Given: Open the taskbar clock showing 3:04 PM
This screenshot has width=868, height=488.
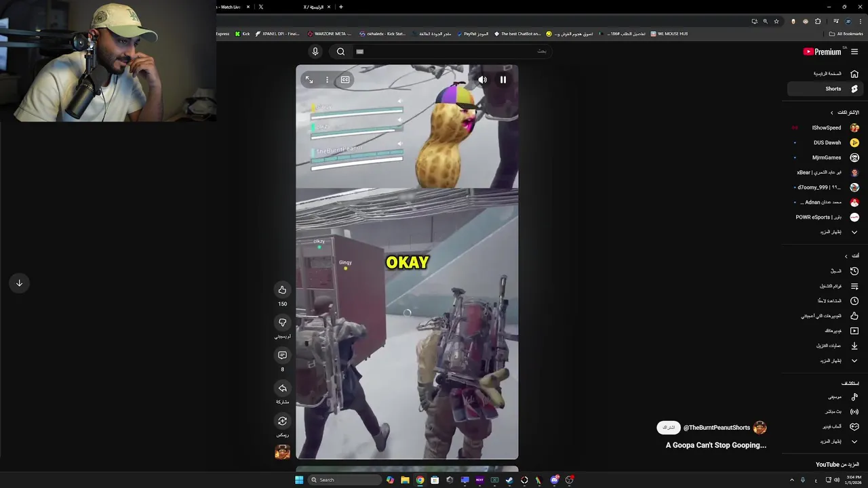Looking at the screenshot, I should [x=852, y=480].
